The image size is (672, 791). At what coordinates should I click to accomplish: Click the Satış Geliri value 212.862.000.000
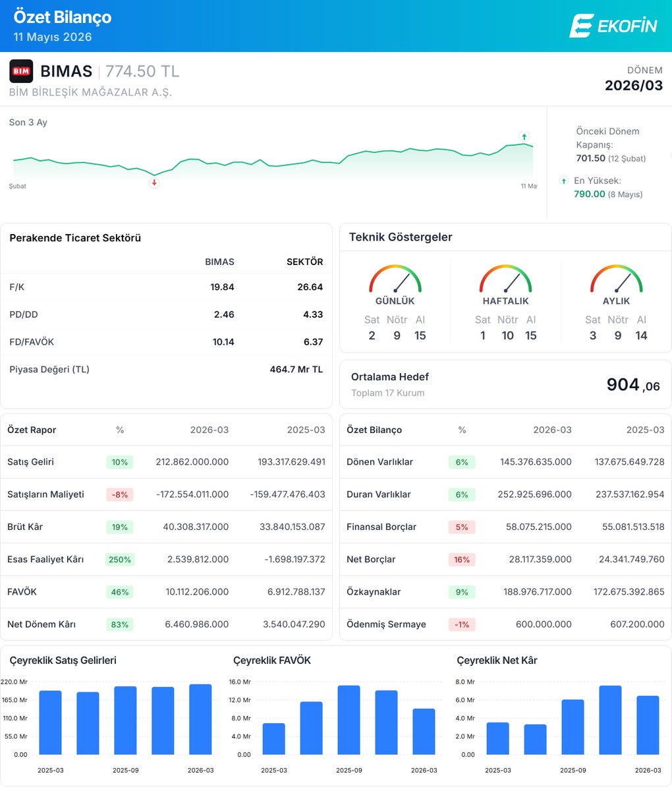[192, 462]
